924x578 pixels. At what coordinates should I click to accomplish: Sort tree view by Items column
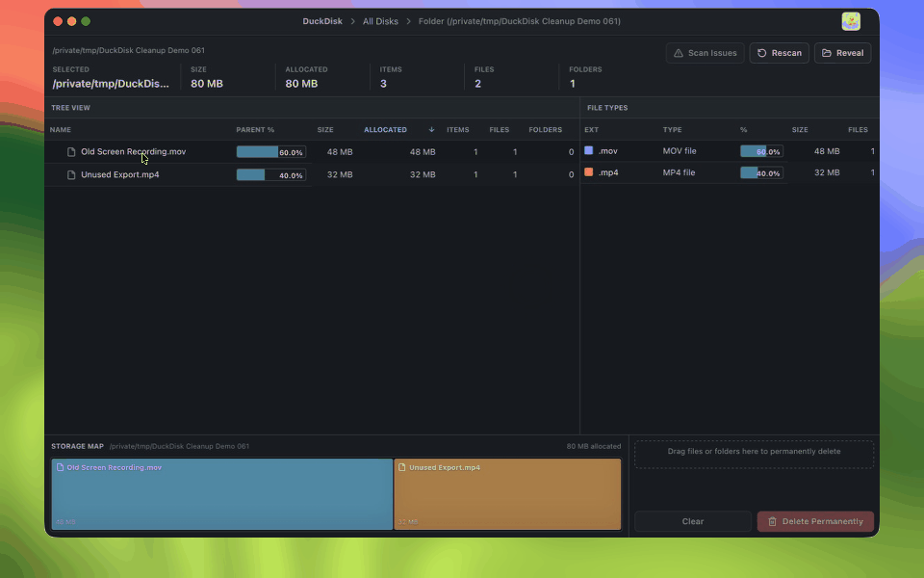coord(458,130)
